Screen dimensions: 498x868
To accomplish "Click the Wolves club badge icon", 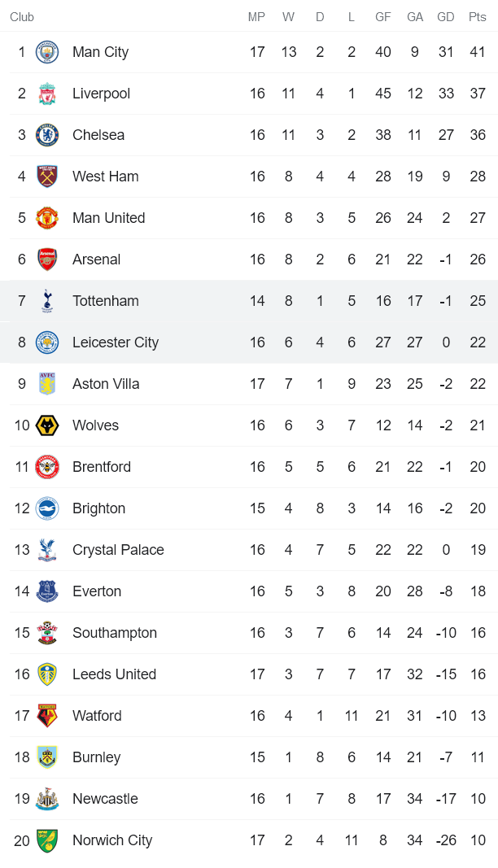I will click(47, 425).
